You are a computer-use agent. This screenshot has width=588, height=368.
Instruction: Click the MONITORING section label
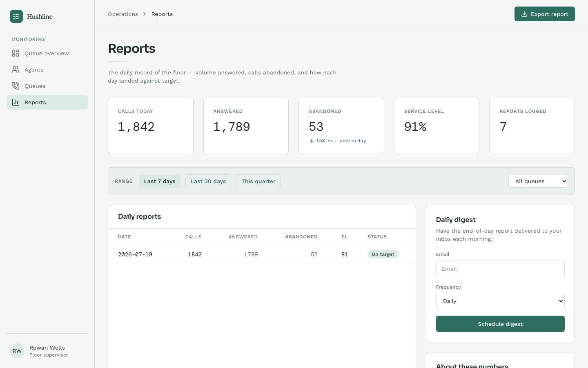(x=28, y=39)
